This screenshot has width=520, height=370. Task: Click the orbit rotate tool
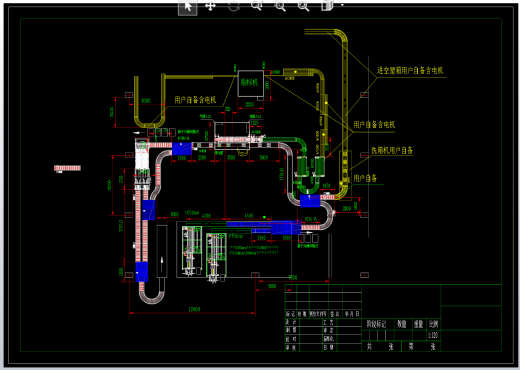pos(234,6)
